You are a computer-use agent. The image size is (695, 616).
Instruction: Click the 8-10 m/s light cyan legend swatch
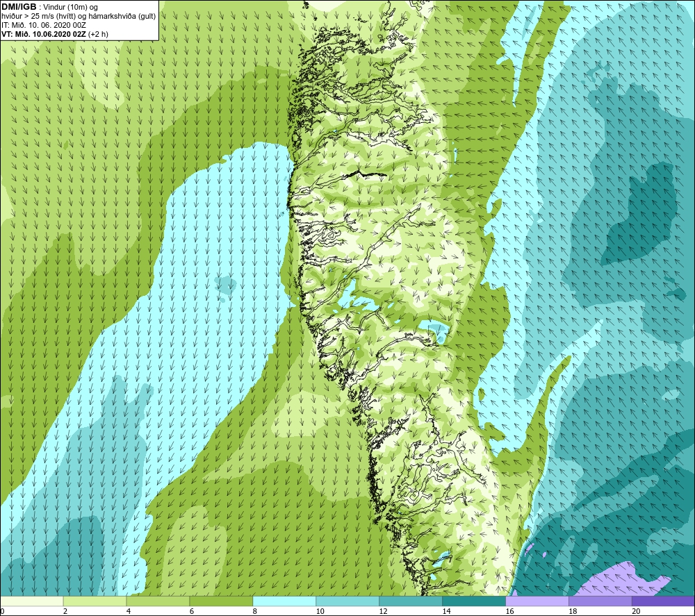[x=284, y=601]
